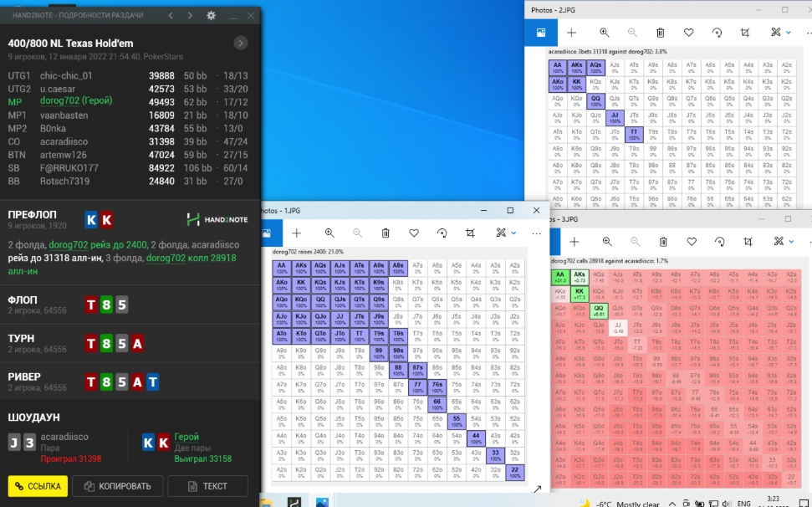Click Add to plus icon in Photos 2.JPG
Image resolution: width=812 pixels, height=507 pixels.
click(x=571, y=33)
